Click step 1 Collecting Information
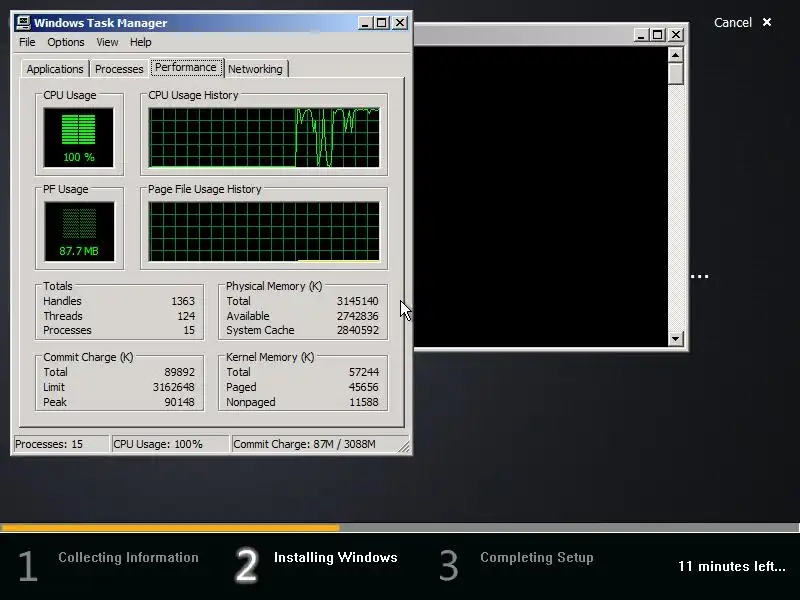Screen dimensions: 800x600 click(108, 564)
